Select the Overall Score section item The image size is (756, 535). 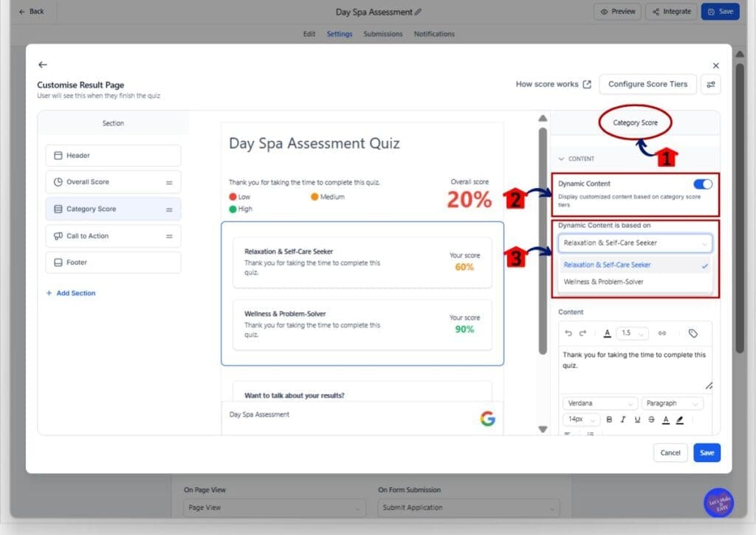tap(113, 182)
